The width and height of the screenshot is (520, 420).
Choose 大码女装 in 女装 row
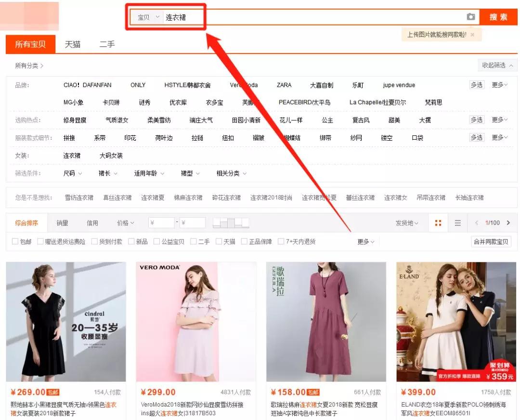click(x=111, y=155)
